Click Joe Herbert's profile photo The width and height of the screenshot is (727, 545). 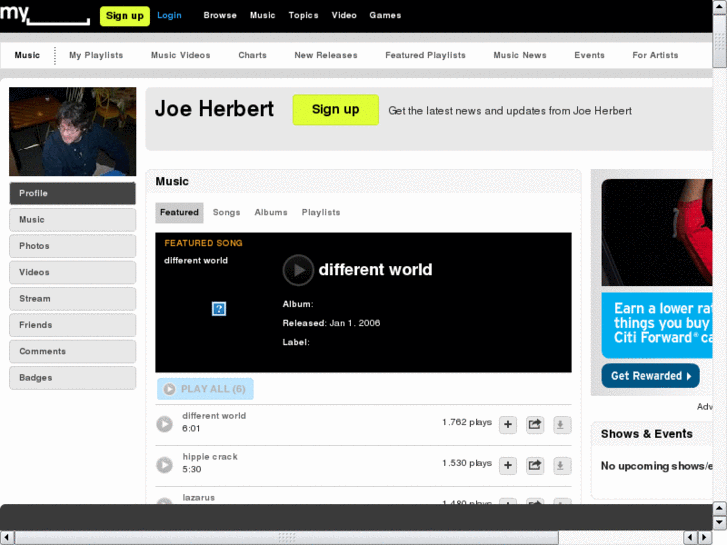72,132
